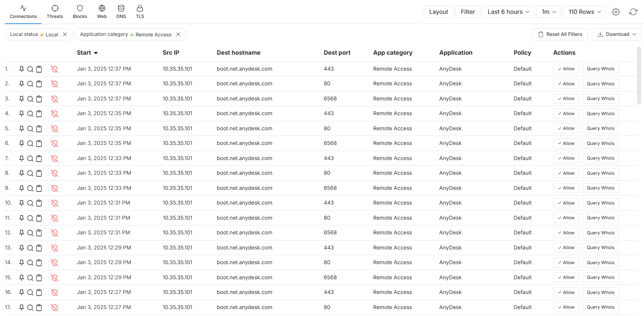The width and height of the screenshot is (644, 316).
Task: Open the TLS tab
Action: 140,12
